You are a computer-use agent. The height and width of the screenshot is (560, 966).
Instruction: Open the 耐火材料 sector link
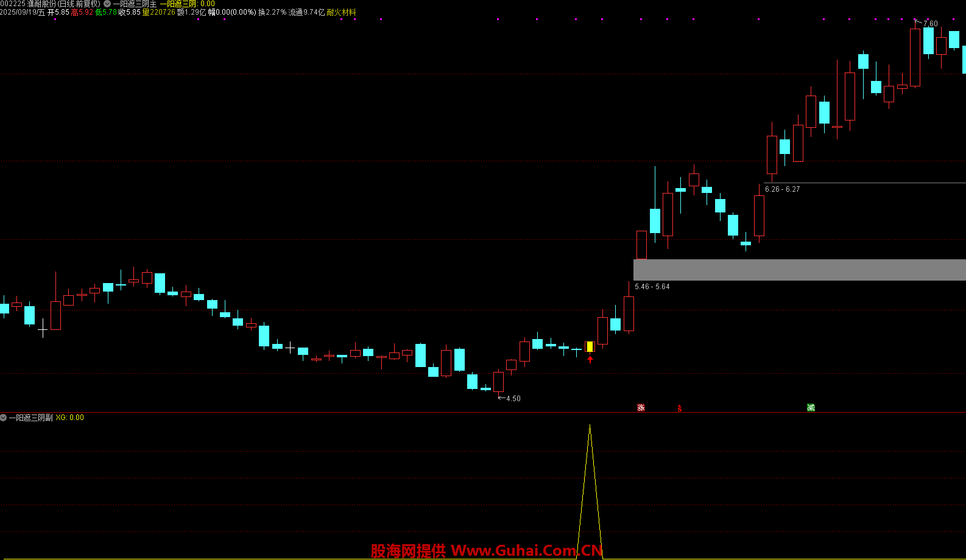pos(341,12)
